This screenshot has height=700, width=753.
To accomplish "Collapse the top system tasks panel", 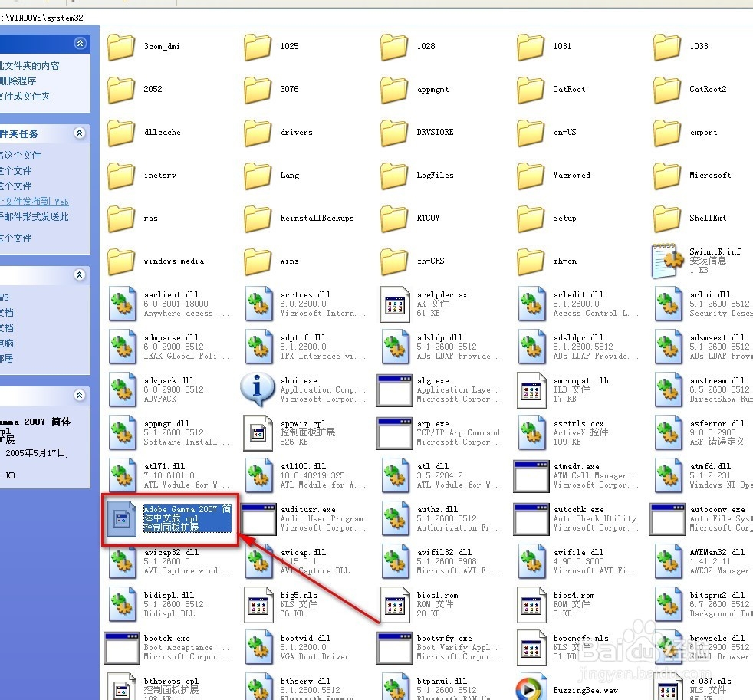I will point(81,43).
